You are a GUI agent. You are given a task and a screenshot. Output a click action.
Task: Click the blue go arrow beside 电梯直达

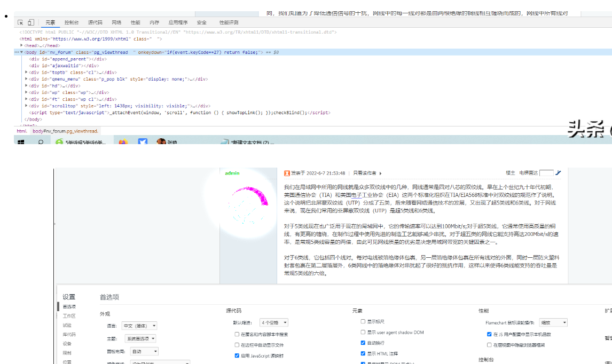pyautogui.click(x=558, y=173)
